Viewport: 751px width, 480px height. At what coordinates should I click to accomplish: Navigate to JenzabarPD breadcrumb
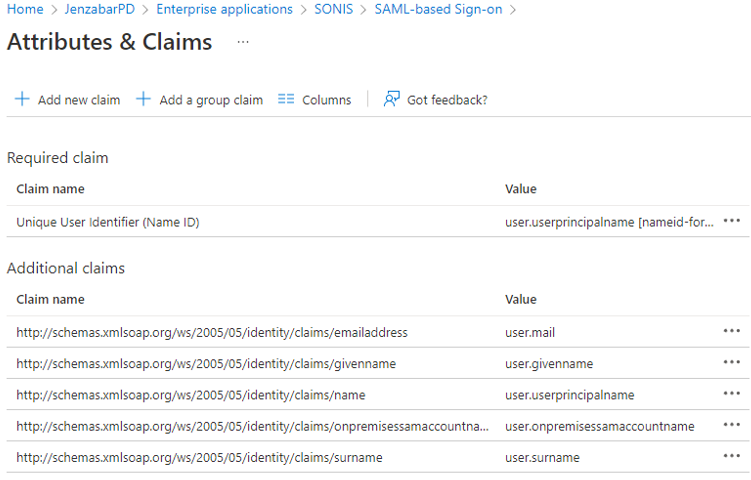[99, 9]
